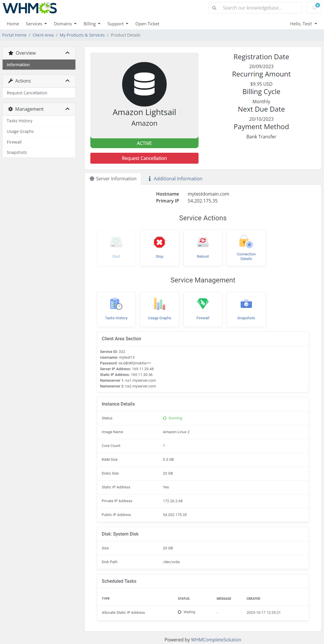Go to My Products & Services breadcrumb
The width and height of the screenshot is (324, 644).
(82, 35)
